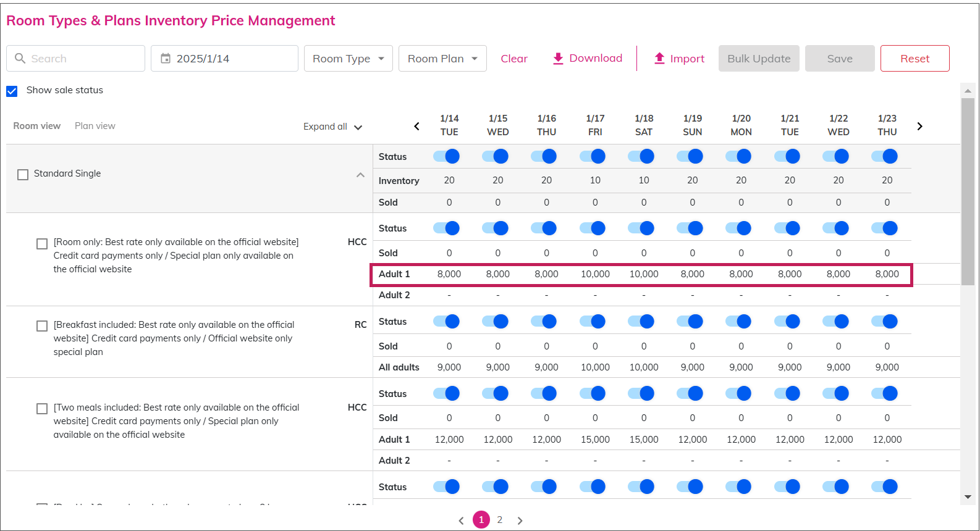Click scrollbar up arrow
This screenshot has width=980, height=531.
tap(968, 91)
